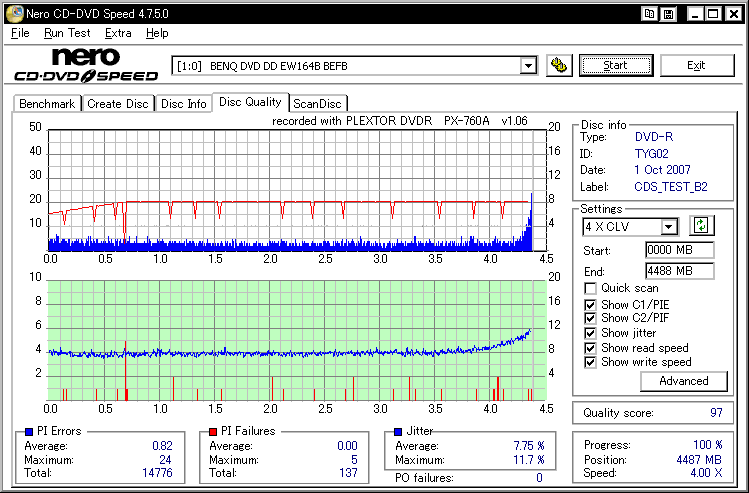The width and height of the screenshot is (749, 493).
Task: Click the Advanced button
Action: click(x=684, y=381)
